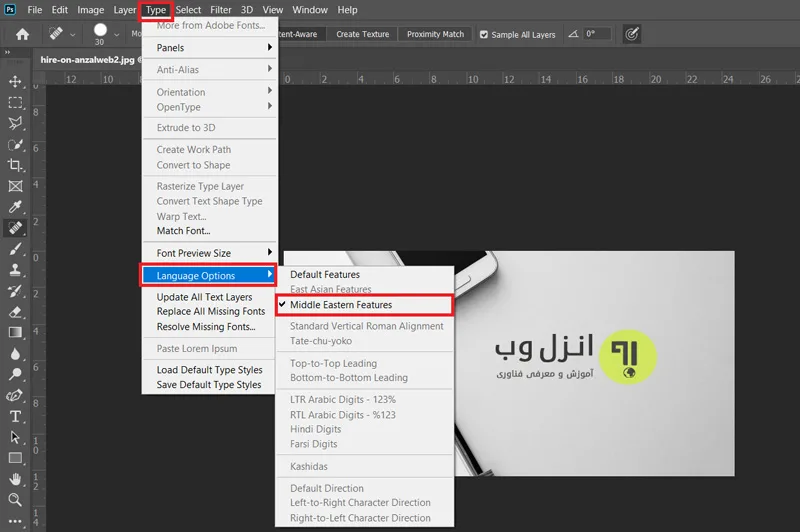The width and height of the screenshot is (800, 532).
Task: Select the Hand tool
Action: (15, 479)
